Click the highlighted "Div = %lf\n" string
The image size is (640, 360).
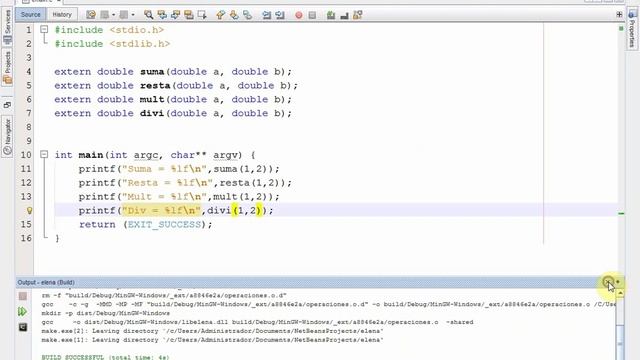pyautogui.click(x=161, y=211)
